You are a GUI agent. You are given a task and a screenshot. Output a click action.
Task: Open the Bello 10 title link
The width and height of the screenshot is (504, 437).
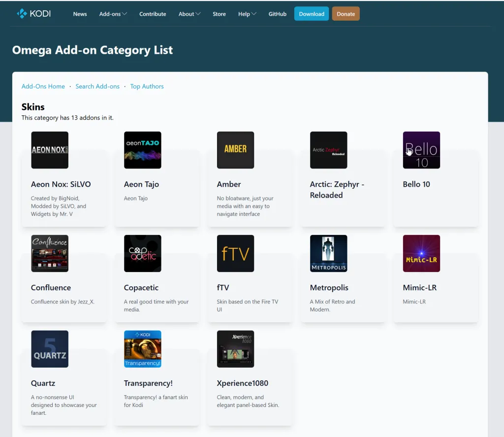tap(416, 184)
